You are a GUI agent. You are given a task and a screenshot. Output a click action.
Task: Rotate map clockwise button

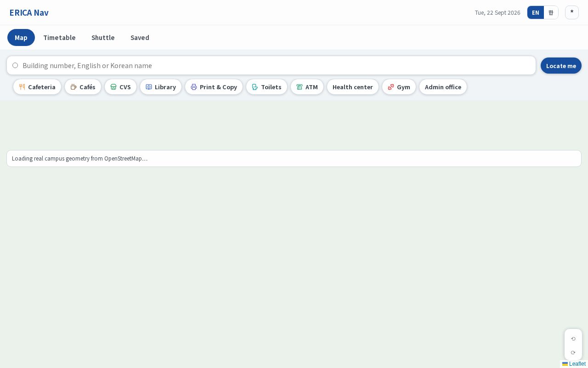pyautogui.click(x=573, y=352)
